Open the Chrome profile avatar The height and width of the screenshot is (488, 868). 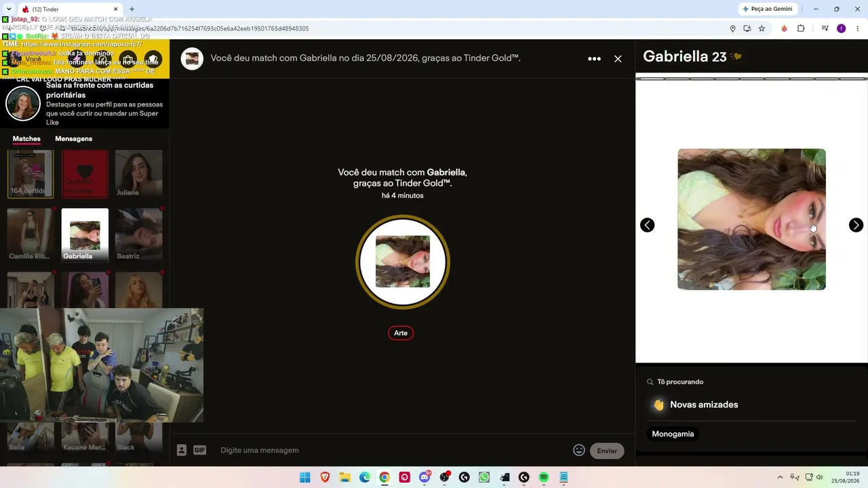[842, 28]
